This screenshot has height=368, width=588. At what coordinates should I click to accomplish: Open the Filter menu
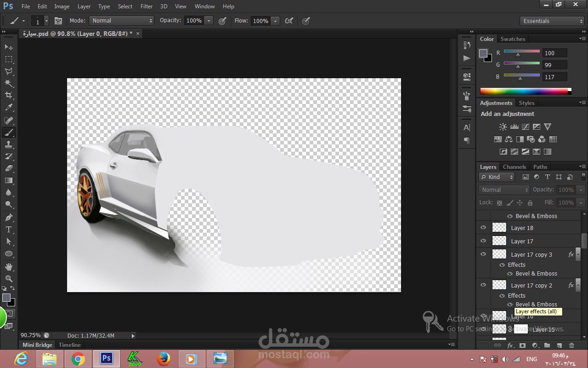pyautogui.click(x=147, y=6)
